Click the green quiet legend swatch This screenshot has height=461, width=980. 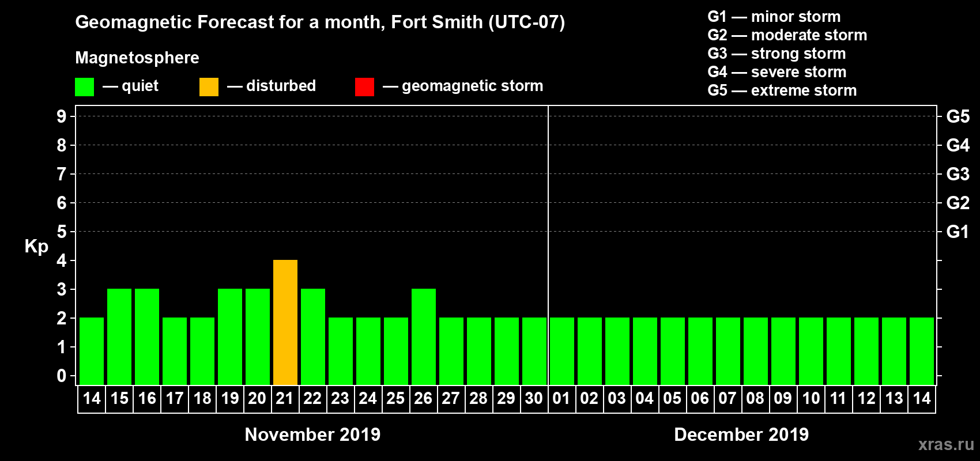tap(84, 87)
